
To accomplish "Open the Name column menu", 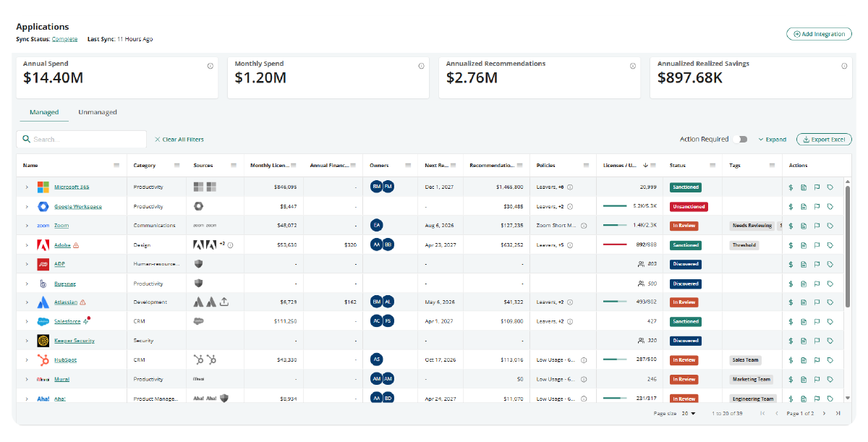I will click(116, 166).
